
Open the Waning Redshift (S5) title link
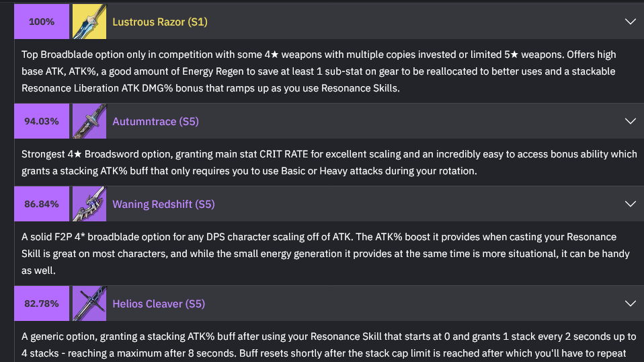tap(163, 205)
